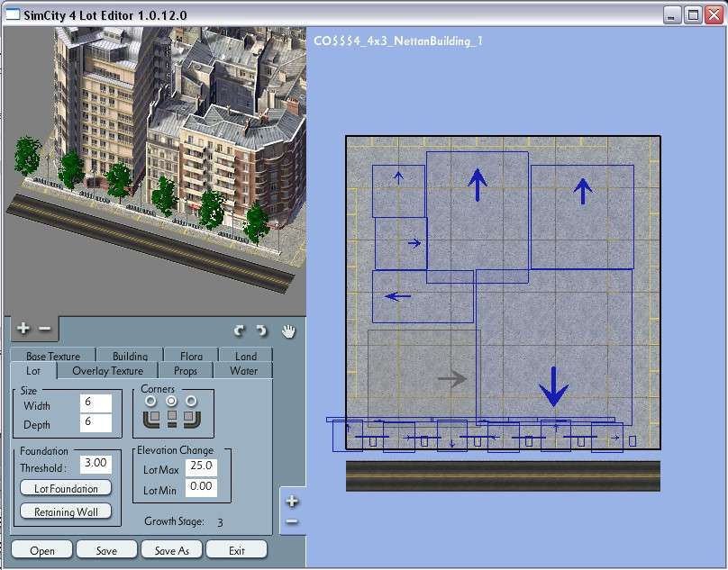Close the Lot Editor window
This screenshot has width=728, height=570.
click(x=714, y=14)
